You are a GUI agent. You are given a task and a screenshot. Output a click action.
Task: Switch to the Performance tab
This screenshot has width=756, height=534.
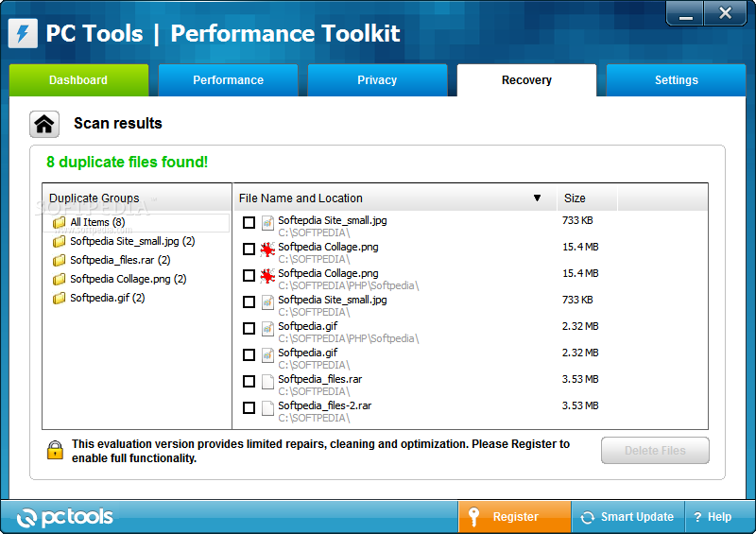(228, 80)
